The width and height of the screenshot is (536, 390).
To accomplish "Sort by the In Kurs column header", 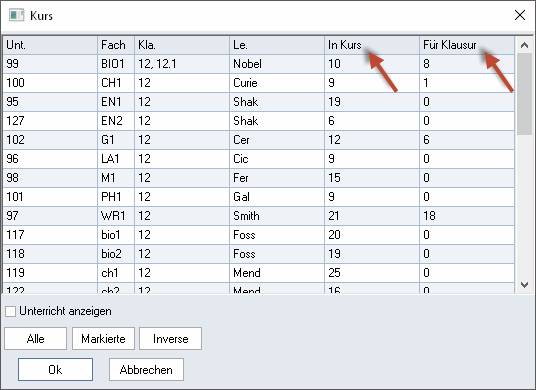I will coord(372,45).
